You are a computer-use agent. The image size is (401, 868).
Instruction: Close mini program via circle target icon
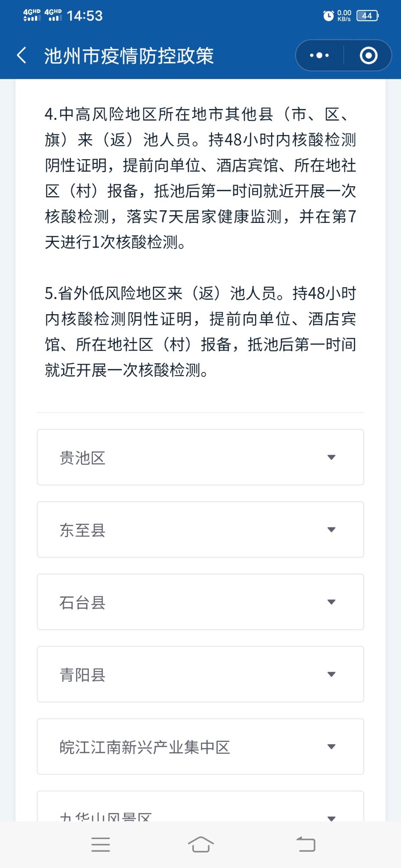(x=368, y=56)
